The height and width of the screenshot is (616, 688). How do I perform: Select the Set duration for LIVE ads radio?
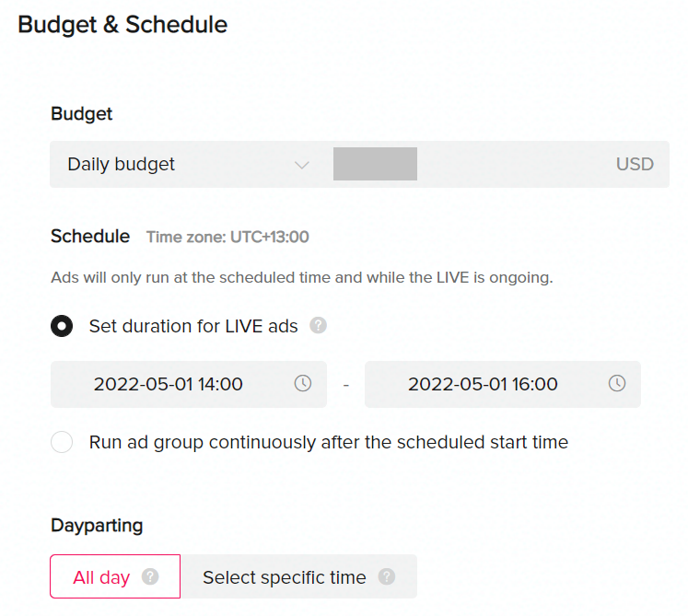click(62, 326)
